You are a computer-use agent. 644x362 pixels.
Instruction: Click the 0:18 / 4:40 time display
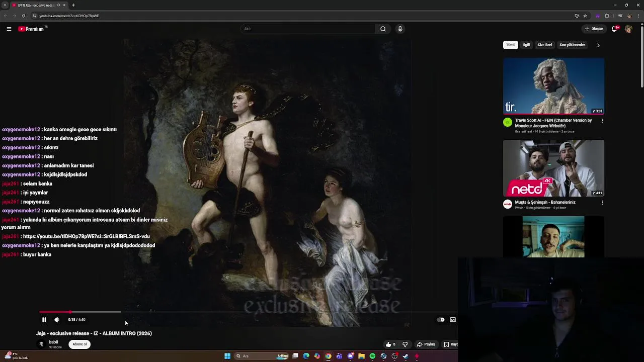[76, 320]
